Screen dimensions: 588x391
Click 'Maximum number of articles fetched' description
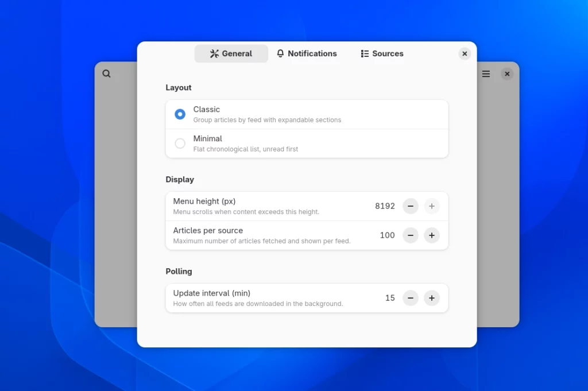coord(262,241)
